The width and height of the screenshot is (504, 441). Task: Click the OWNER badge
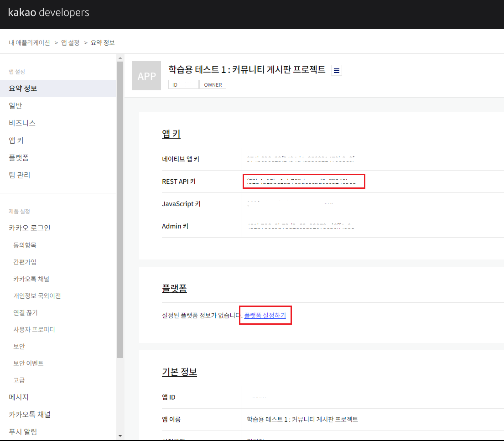click(213, 84)
